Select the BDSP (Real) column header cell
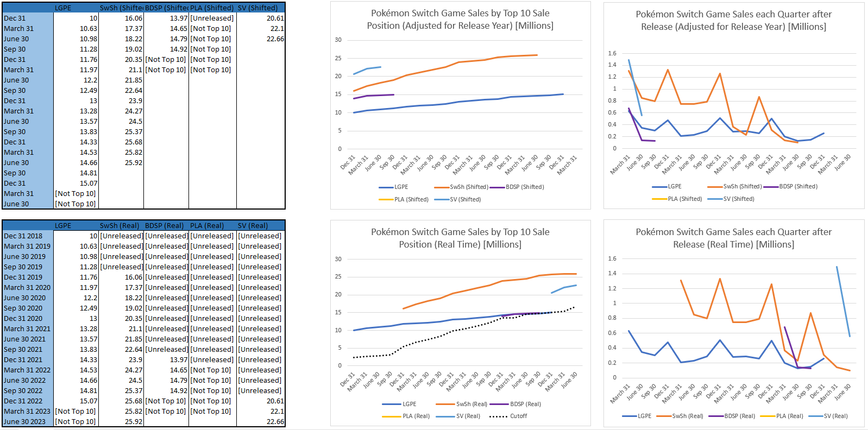Screen dimensions: 868x430 pos(166,225)
